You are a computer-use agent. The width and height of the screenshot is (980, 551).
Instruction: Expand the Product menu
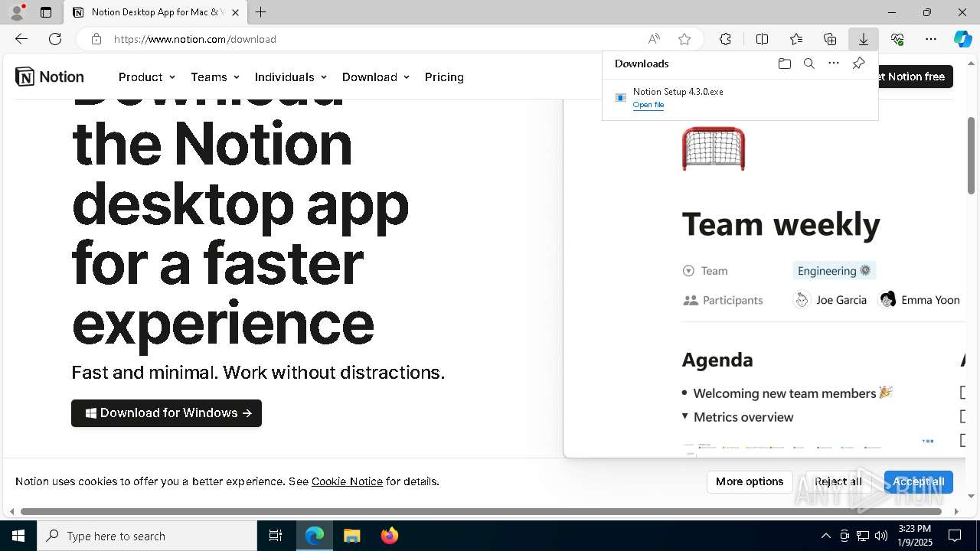(147, 77)
